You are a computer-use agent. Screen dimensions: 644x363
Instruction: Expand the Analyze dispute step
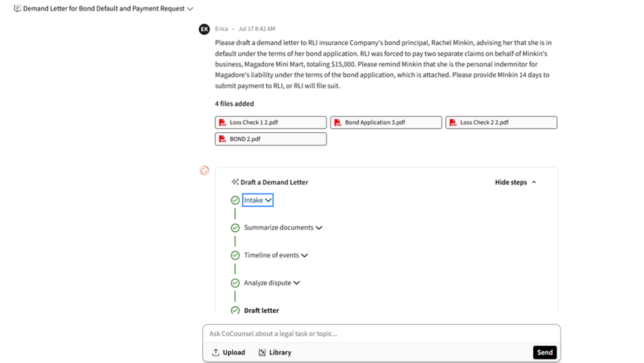click(x=272, y=283)
